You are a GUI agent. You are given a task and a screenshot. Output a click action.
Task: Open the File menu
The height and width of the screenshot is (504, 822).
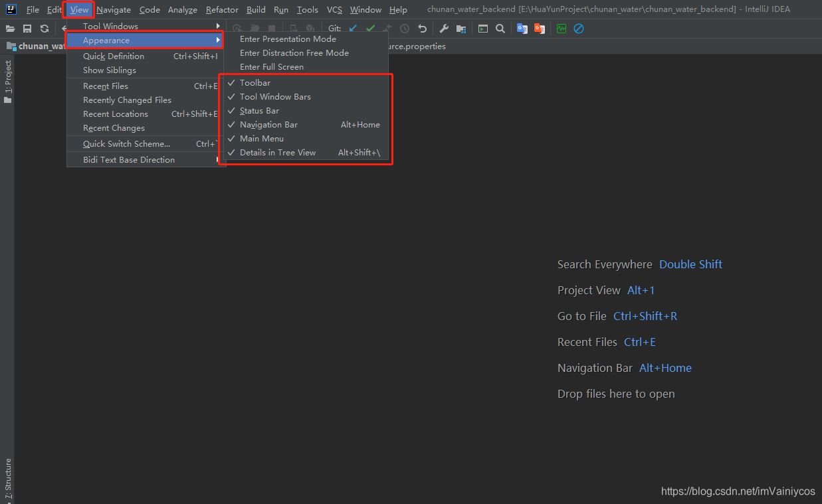(x=33, y=10)
